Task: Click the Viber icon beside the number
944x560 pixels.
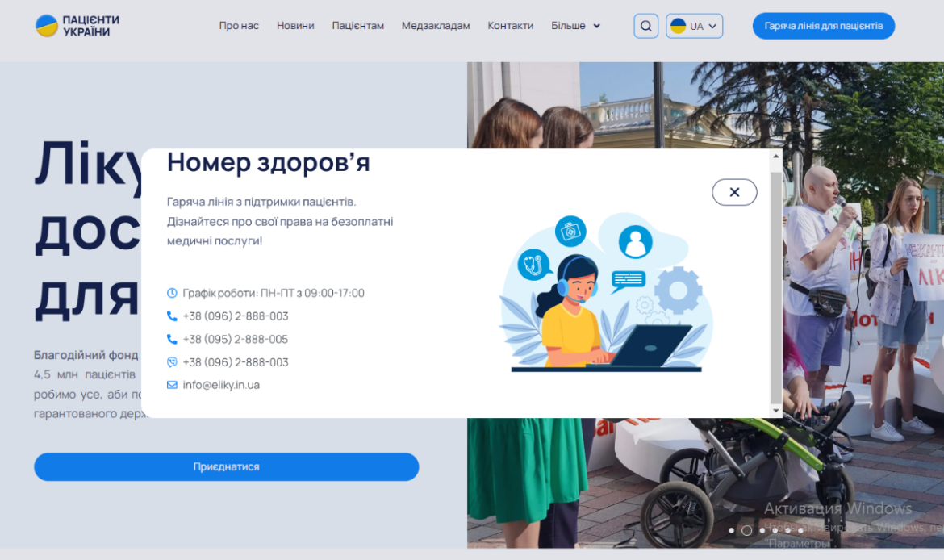Action: [x=172, y=361]
